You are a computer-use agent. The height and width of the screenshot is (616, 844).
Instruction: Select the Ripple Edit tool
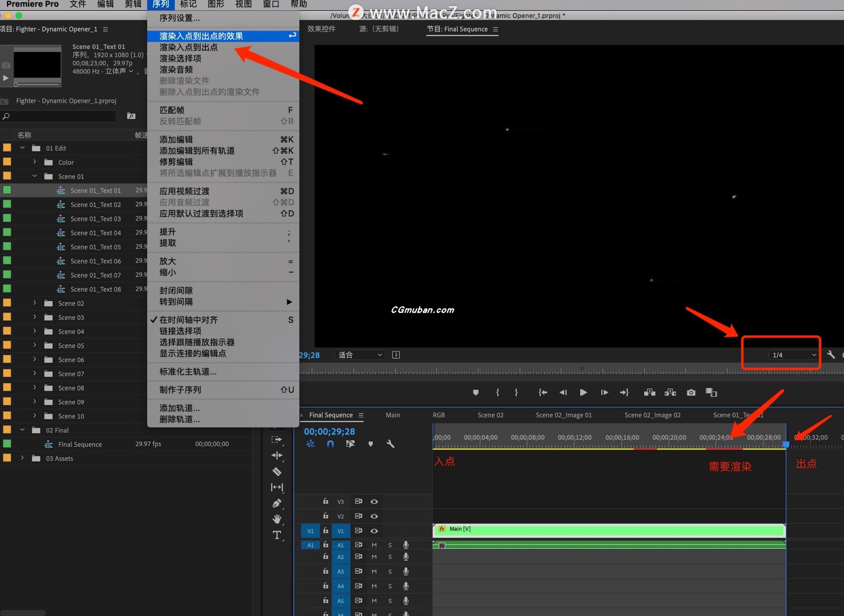click(x=277, y=456)
